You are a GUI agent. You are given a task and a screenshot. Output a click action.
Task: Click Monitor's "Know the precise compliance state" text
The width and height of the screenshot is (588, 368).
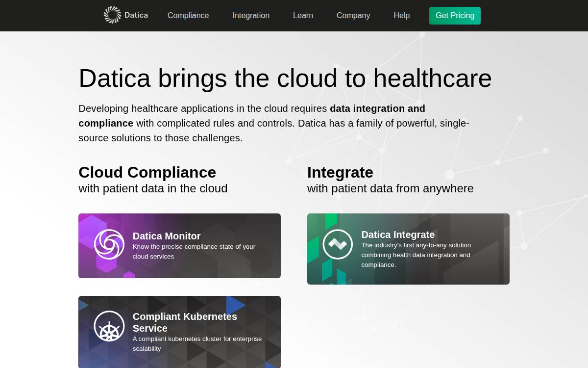coord(194,251)
